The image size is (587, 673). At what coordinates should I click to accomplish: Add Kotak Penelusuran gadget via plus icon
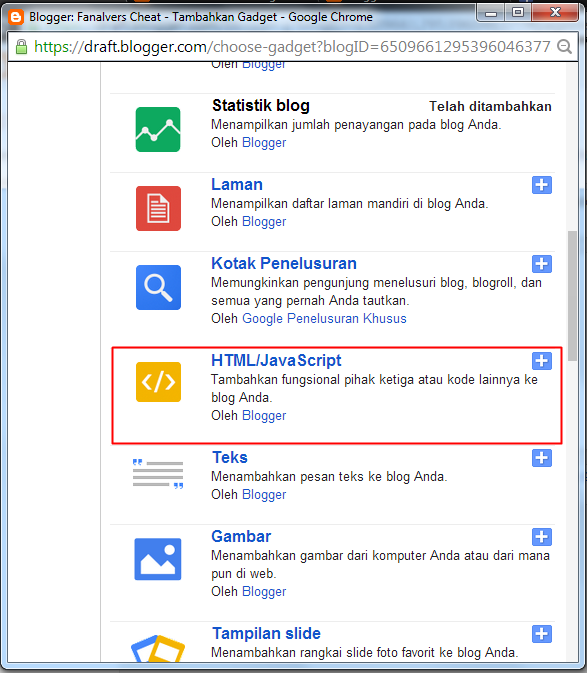tap(542, 264)
